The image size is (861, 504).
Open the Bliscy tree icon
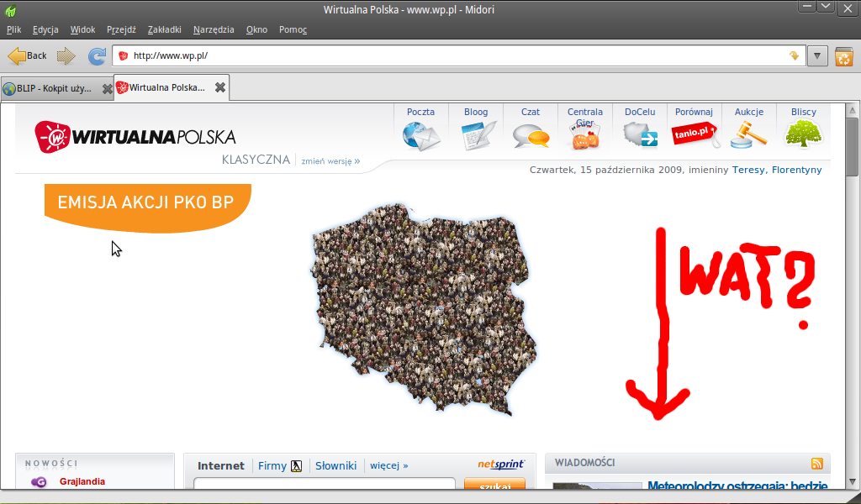pyautogui.click(x=803, y=134)
